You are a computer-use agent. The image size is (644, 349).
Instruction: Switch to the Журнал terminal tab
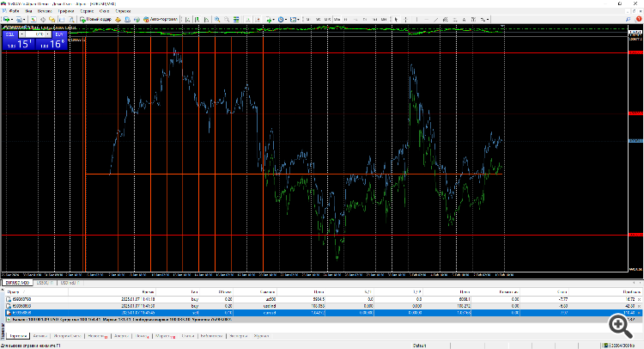[261, 336]
